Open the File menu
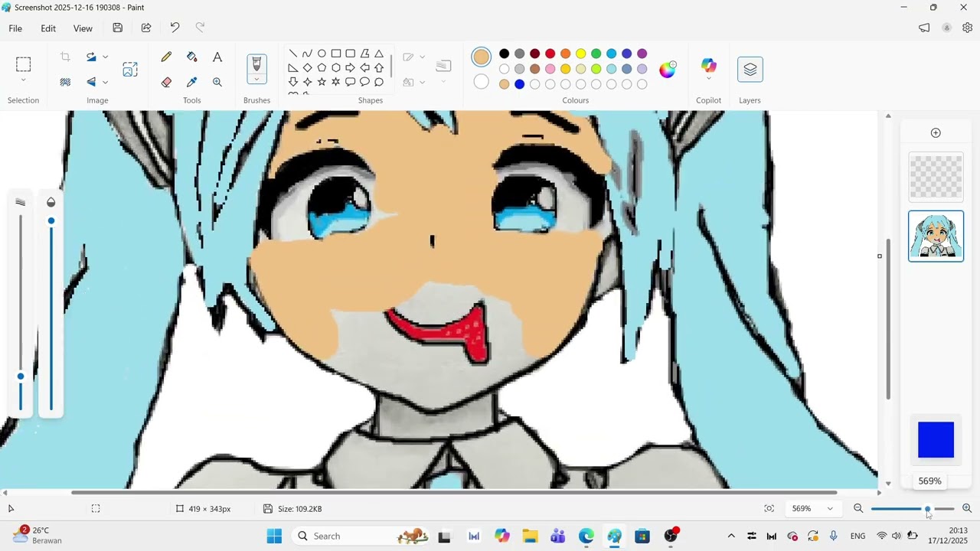 click(x=15, y=28)
